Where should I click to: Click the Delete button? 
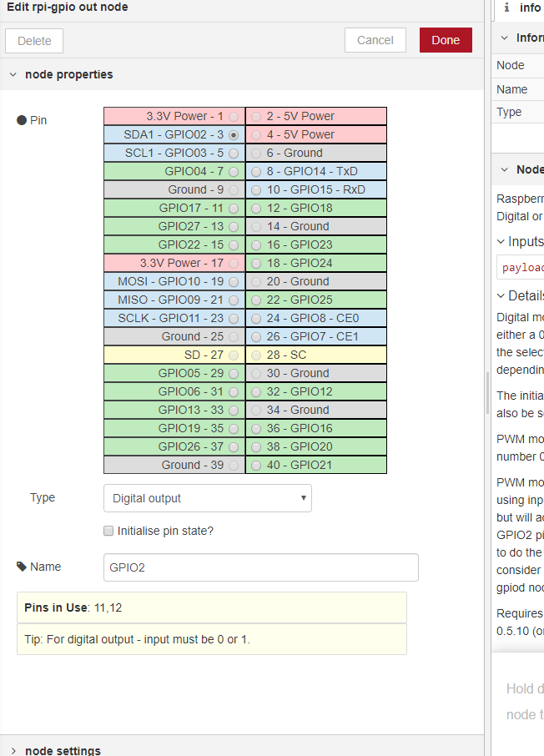click(x=34, y=41)
